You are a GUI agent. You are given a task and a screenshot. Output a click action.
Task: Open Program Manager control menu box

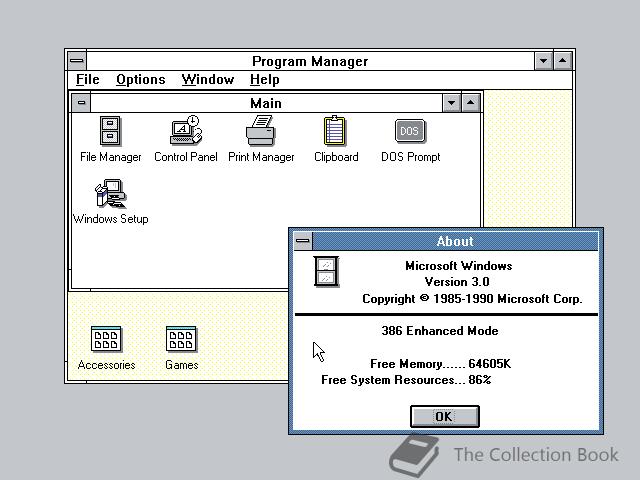(x=77, y=61)
